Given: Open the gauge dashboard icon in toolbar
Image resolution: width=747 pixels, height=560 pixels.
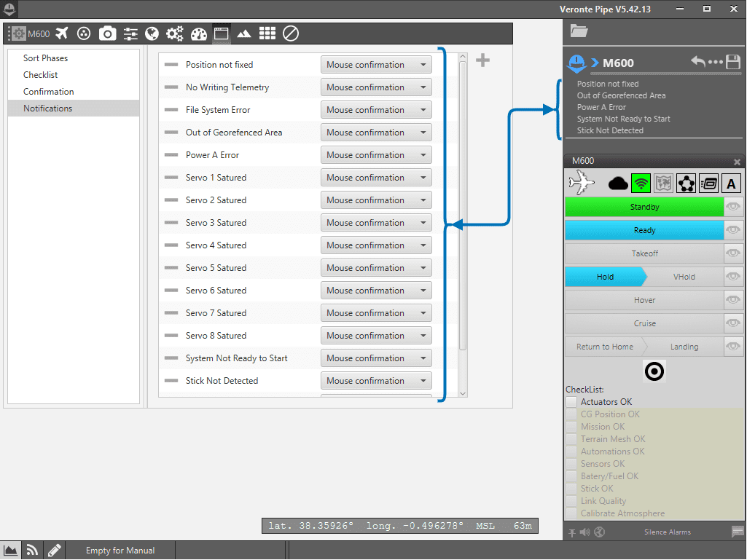Looking at the screenshot, I should pyautogui.click(x=199, y=33).
